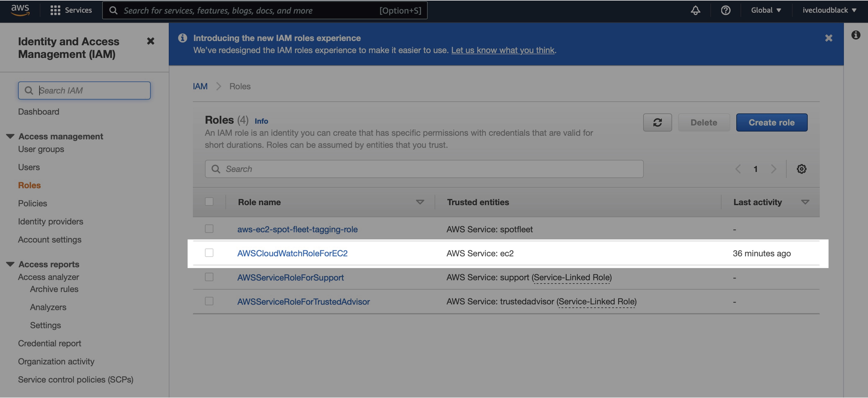Check the AWSCloudWatchRoleForEC2 role checkbox
Screen dimensions: 868x398
coord(209,253)
